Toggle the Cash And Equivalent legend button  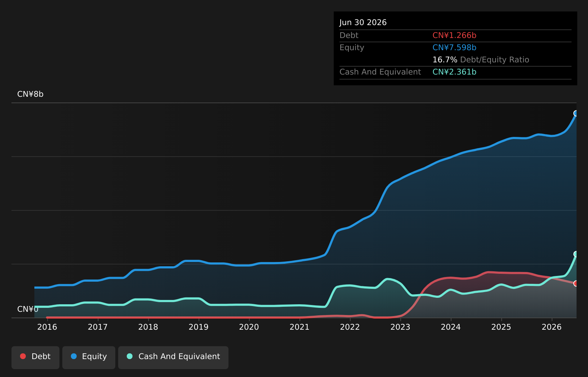(x=173, y=357)
